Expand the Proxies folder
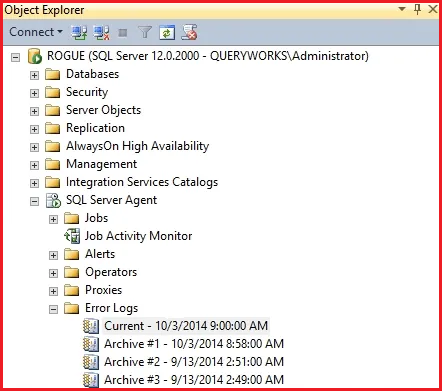The width and height of the screenshot is (442, 391). pyautogui.click(x=53, y=291)
